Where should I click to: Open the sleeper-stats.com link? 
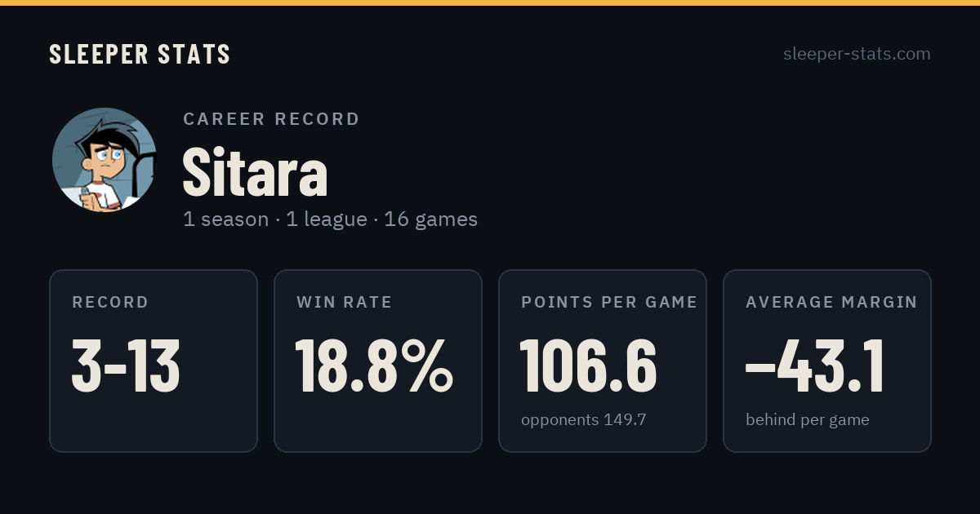pyautogui.click(x=857, y=54)
